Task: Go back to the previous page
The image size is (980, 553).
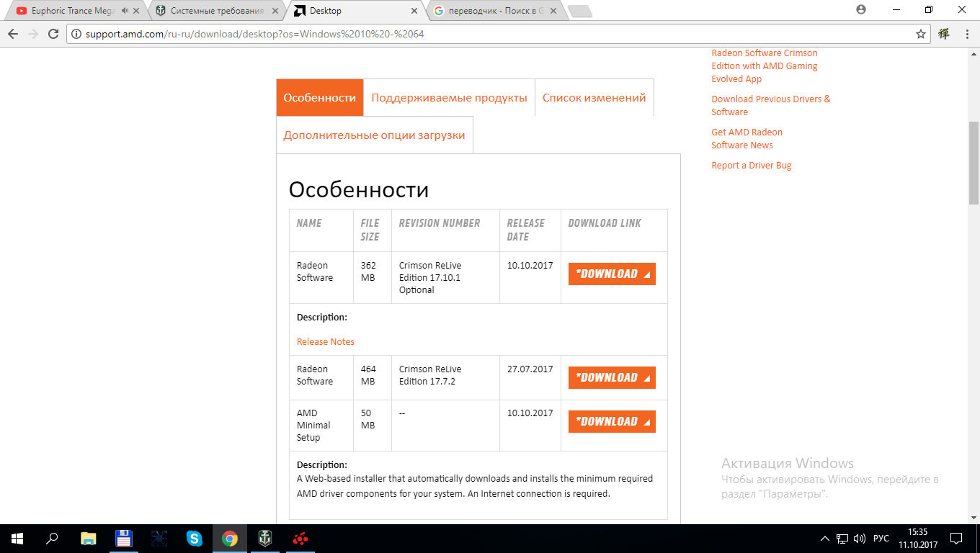Action: click(x=13, y=34)
